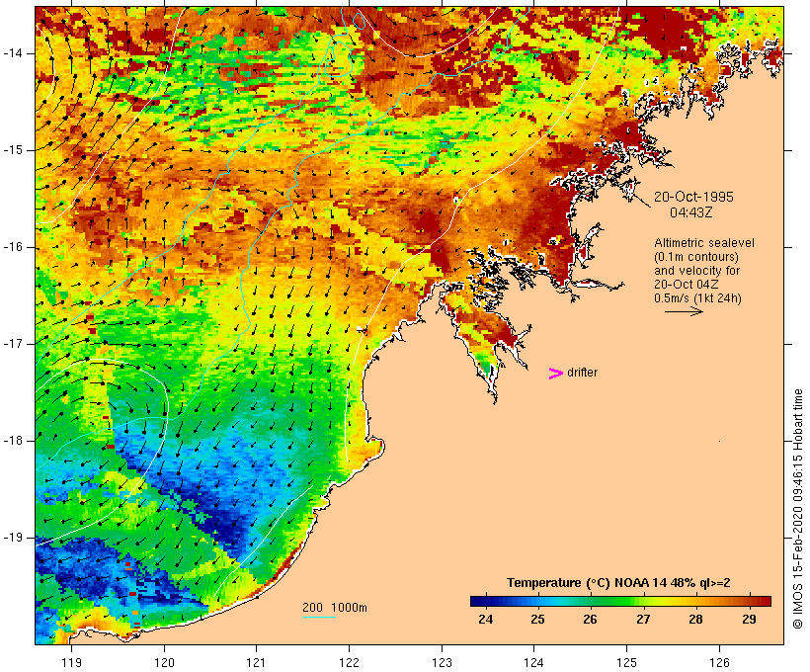Click the 0.5m/s velocity scale arrow
Screen dimensions: 810x672
[684, 311]
